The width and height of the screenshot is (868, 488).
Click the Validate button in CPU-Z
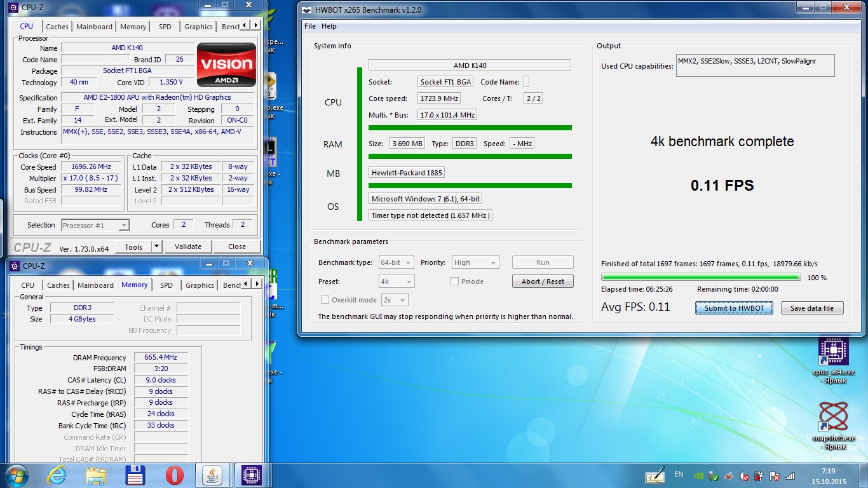pyautogui.click(x=188, y=247)
